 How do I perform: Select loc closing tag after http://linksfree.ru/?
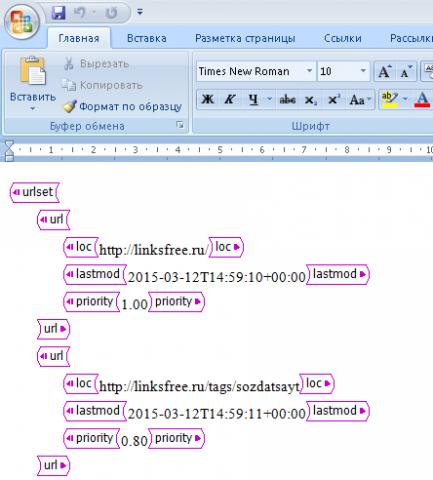coord(226,247)
